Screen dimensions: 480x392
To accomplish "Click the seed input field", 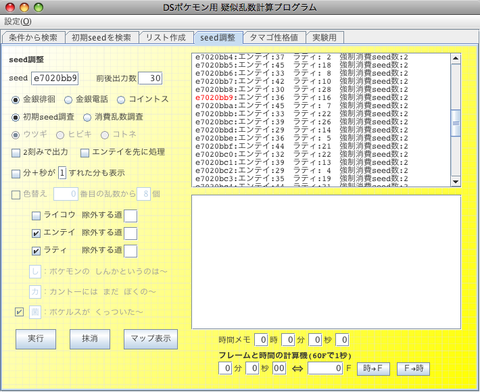I will (x=55, y=78).
